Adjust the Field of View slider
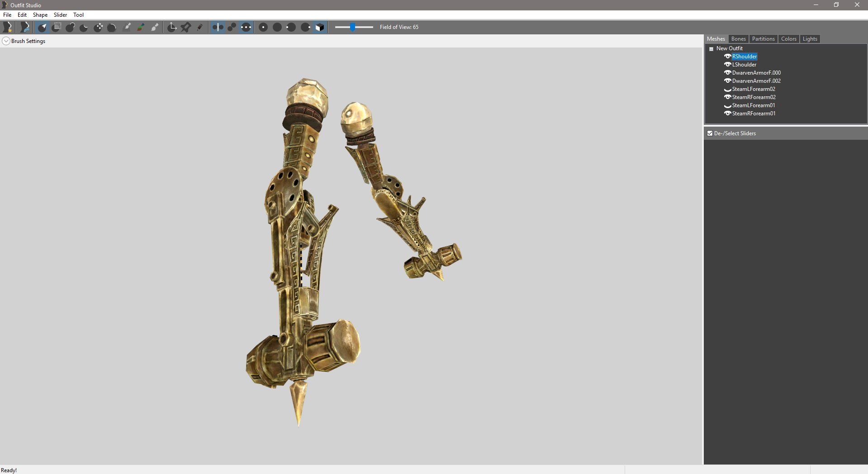868x474 pixels. [354, 27]
